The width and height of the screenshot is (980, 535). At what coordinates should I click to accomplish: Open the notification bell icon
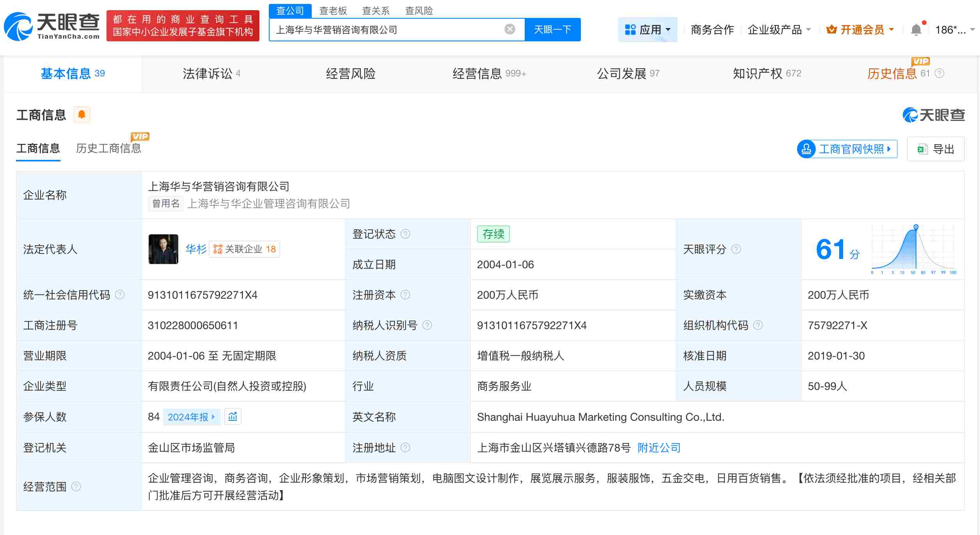click(916, 29)
